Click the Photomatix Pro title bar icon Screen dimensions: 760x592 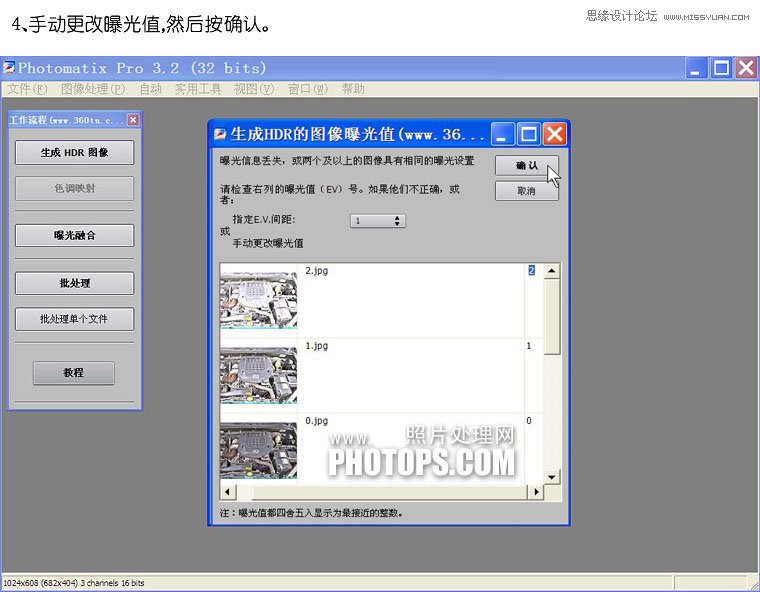9,67
